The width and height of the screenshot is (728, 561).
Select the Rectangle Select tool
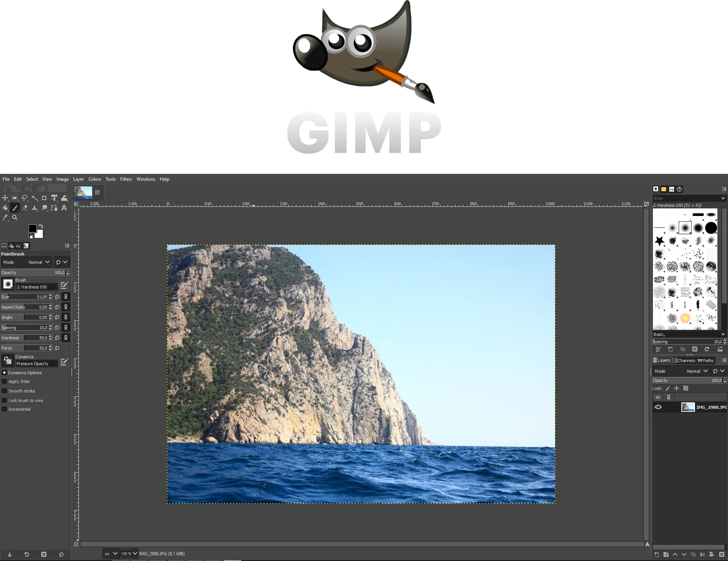pos(15,198)
